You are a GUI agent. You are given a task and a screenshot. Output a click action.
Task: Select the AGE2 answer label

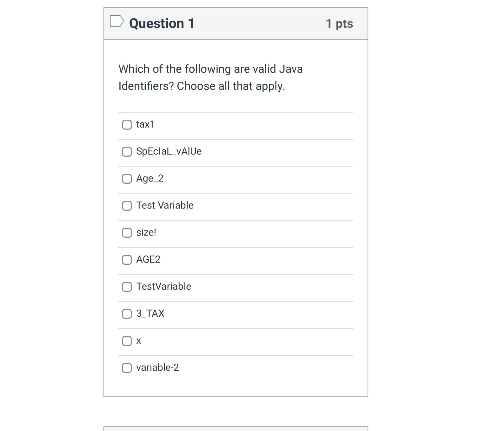click(148, 259)
